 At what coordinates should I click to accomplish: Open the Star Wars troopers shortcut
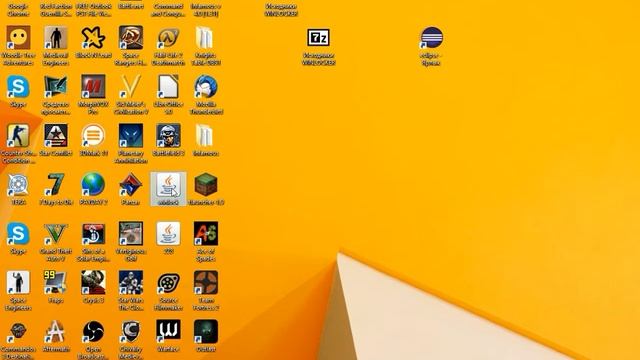coord(131,282)
